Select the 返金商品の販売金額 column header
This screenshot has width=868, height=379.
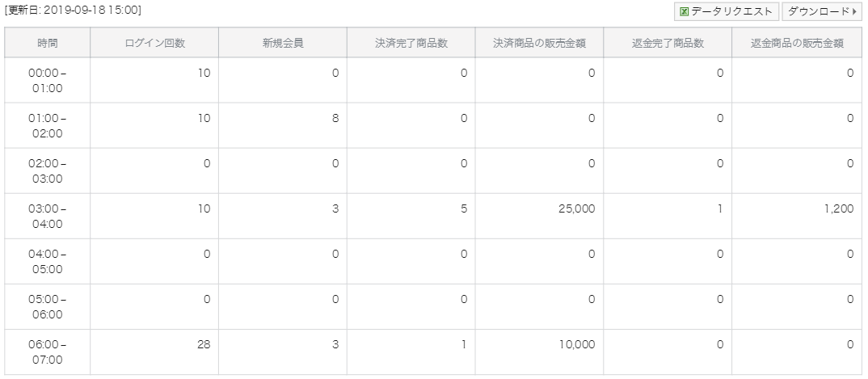point(797,43)
